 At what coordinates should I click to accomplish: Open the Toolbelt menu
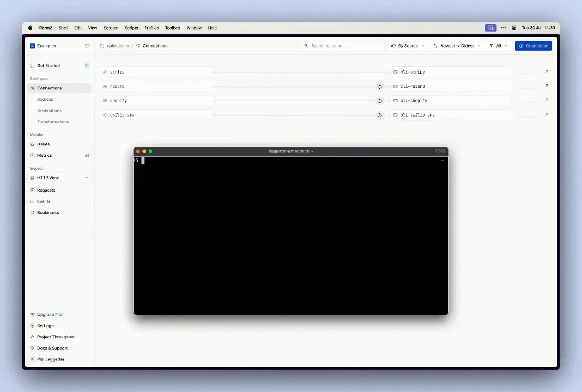click(173, 28)
